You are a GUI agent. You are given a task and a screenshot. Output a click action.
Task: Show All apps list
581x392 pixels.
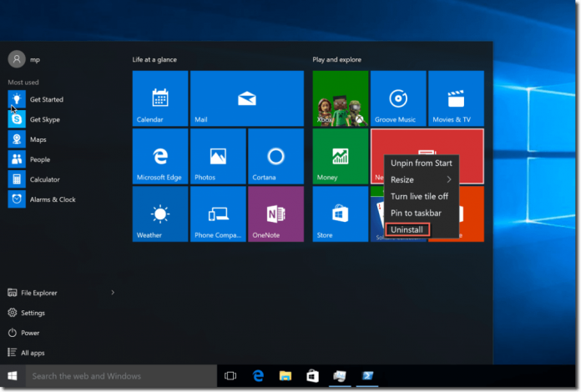coord(26,353)
